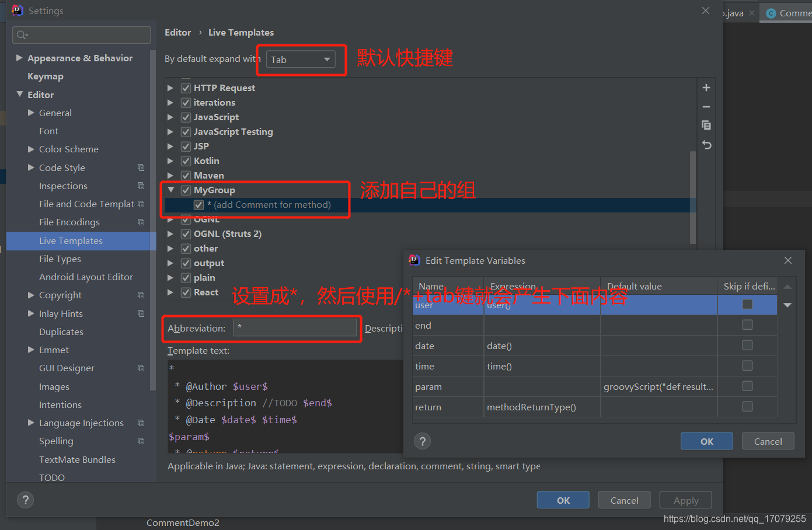Click the help icon in Edit Template Variables

point(423,441)
